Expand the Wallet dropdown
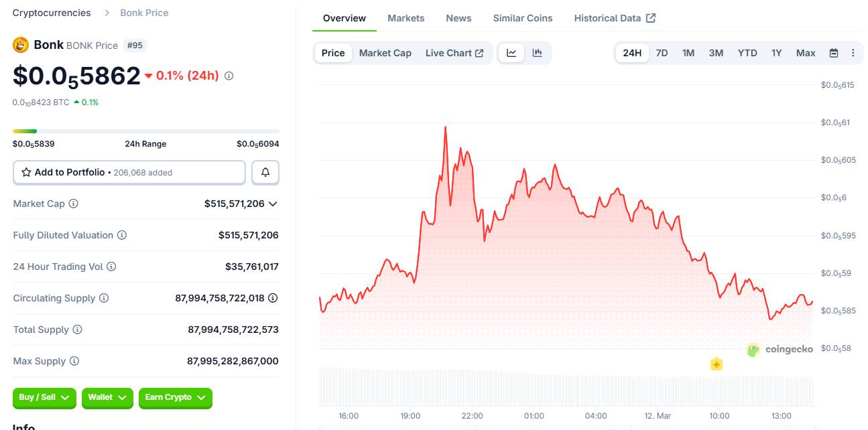This screenshot has height=430, width=868. coord(107,398)
